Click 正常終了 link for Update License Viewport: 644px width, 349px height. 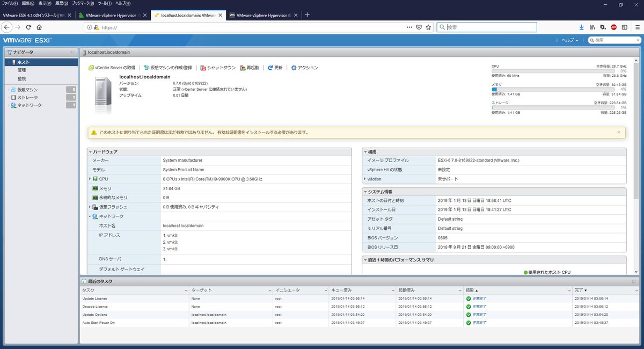479,299
